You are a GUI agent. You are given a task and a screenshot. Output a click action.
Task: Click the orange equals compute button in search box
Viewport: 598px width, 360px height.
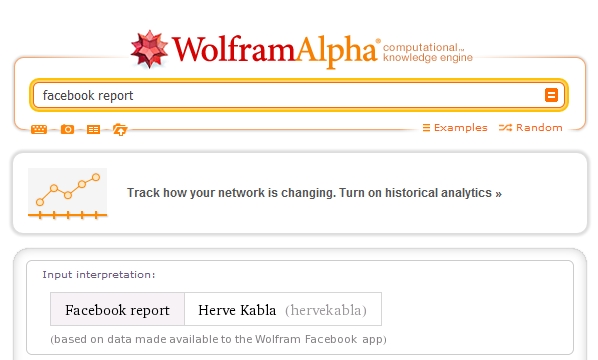point(551,95)
